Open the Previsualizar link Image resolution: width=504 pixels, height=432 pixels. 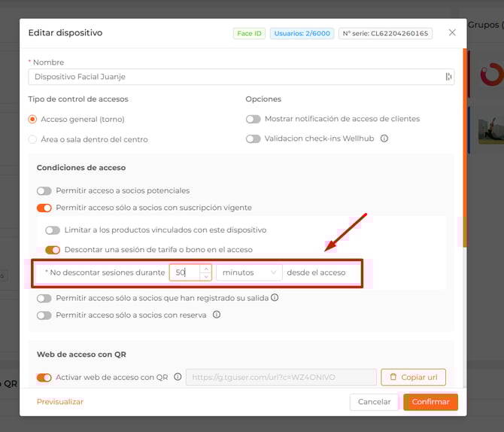pyautogui.click(x=60, y=402)
